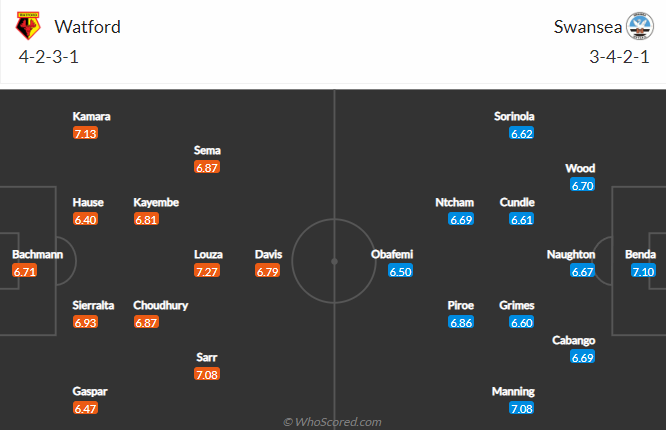Click player name Naughton

coord(571,254)
